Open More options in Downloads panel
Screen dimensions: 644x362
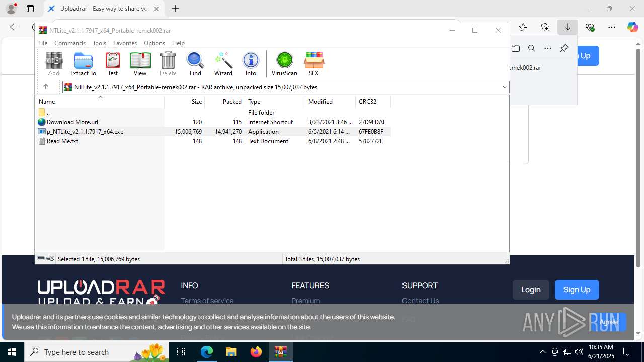click(x=548, y=48)
